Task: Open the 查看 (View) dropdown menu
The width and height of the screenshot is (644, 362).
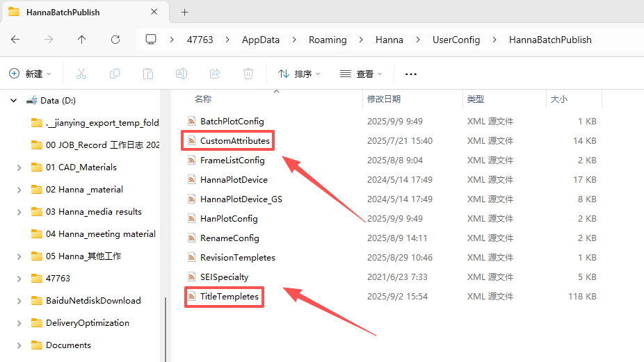Action: pyautogui.click(x=361, y=74)
